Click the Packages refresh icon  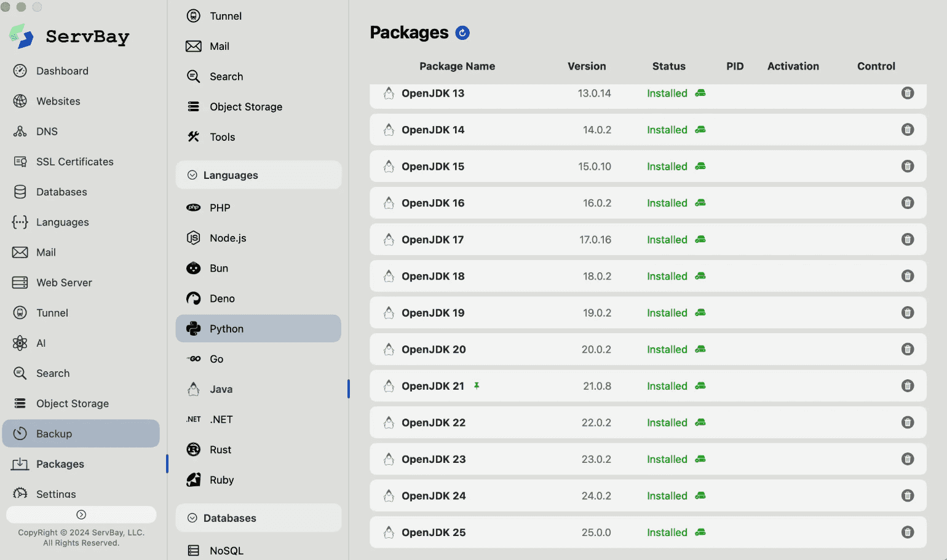coord(462,33)
